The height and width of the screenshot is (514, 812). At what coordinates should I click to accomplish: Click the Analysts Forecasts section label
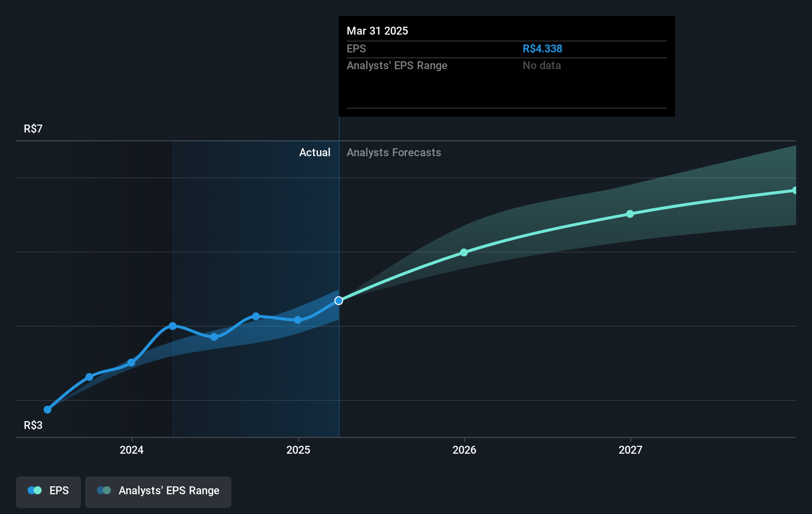(x=394, y=153)
